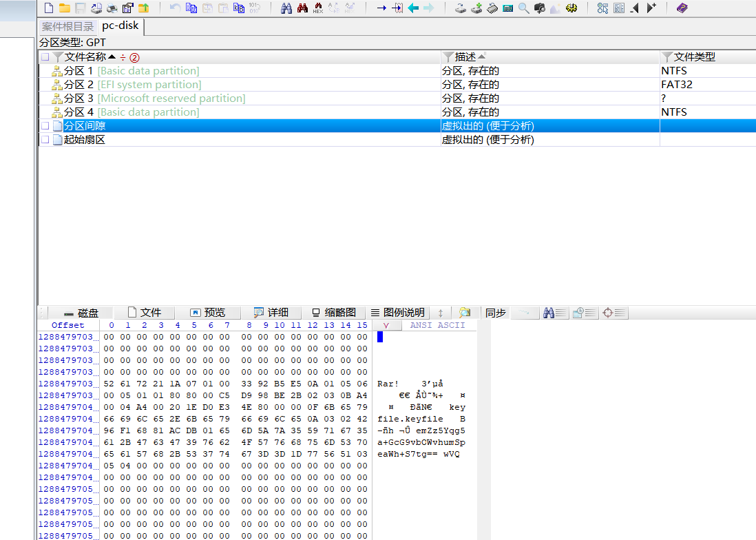This screenshot has height=540, width=756.
Task: Tick the checkbox for 起始扇区 row
Action: coord(45,139)
